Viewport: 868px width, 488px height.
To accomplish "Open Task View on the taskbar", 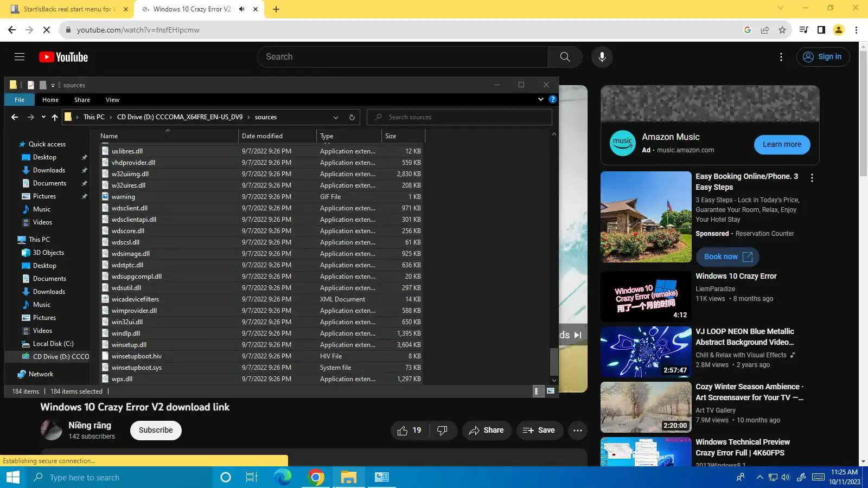I will [252, 477].
